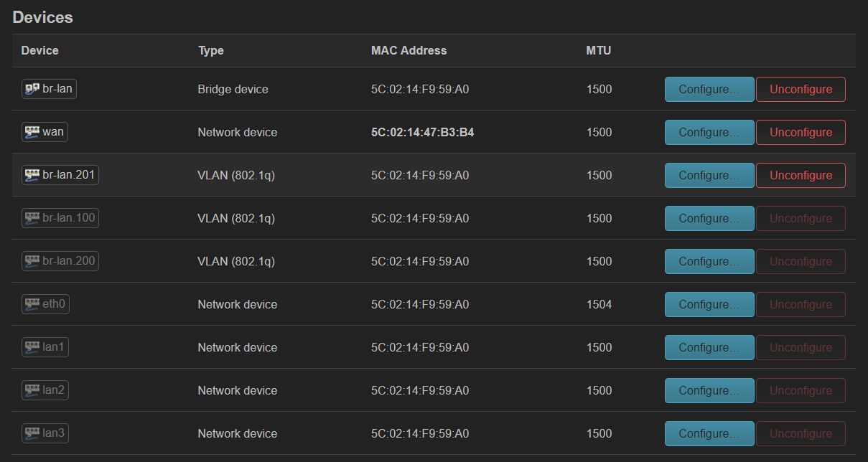Viewport: 868px width, 462px height.
Task: Click the wan MAC address 5C:02:14:47:B3:B4
Action: [422, 133]
